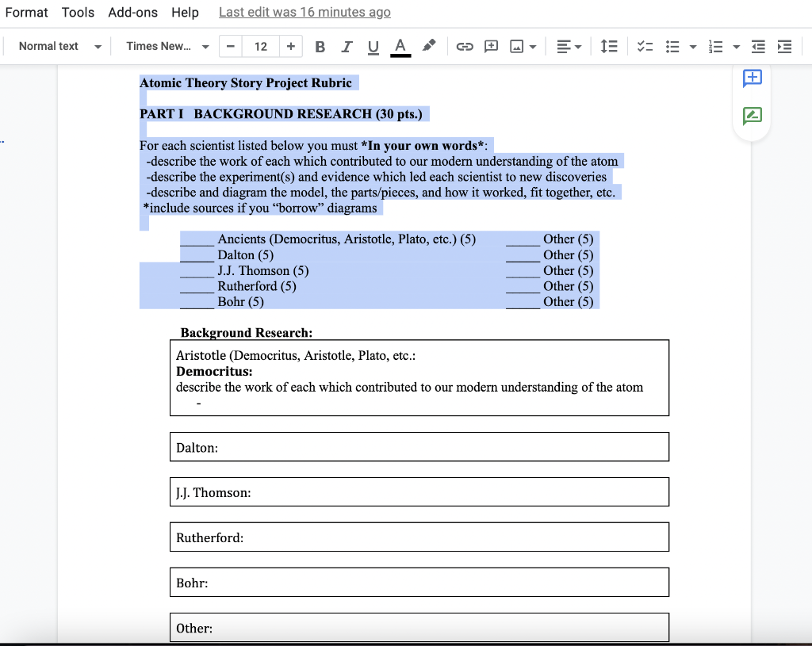Apply italic formatting
This screenshot has height=646, width=812.
(347, 47)
